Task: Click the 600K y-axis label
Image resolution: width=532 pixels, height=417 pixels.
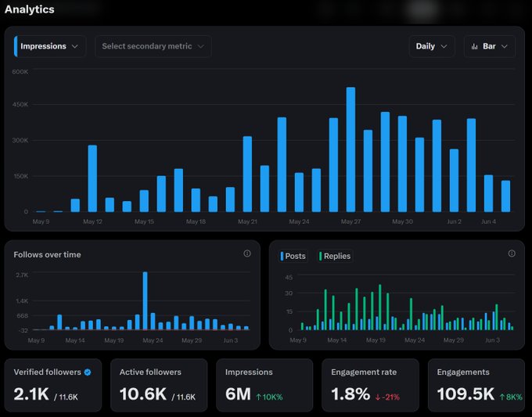Action: point(20,72)
